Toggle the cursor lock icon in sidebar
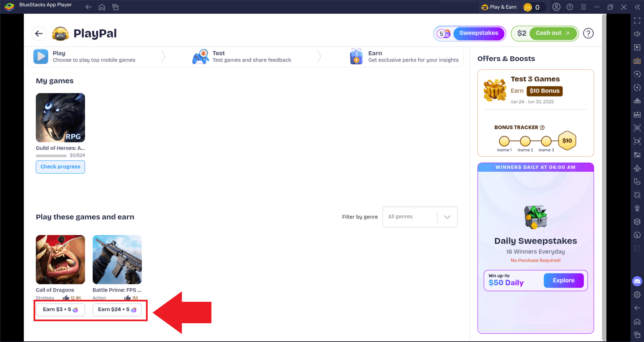 (637, 47)
